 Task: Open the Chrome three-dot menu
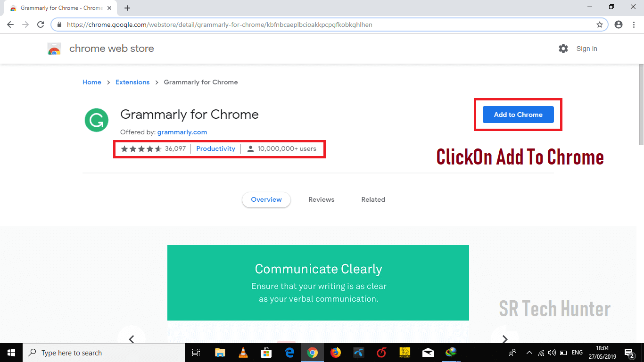click(634, 24)
